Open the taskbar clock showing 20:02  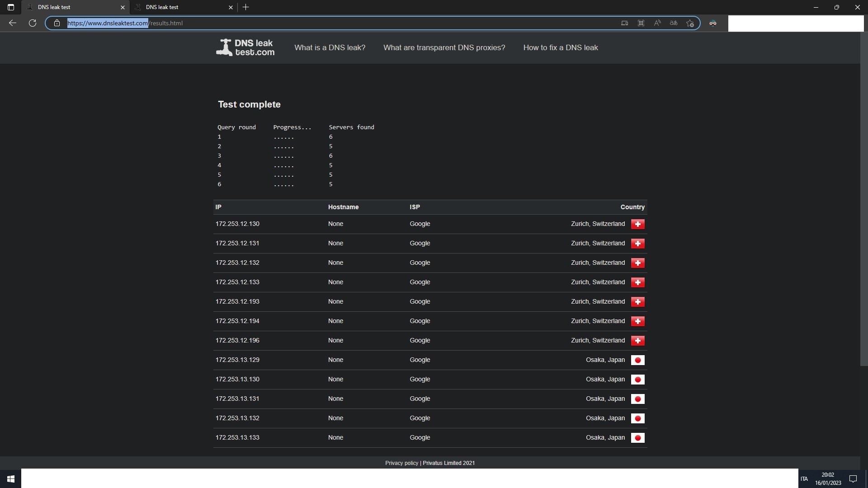[828, 479]
